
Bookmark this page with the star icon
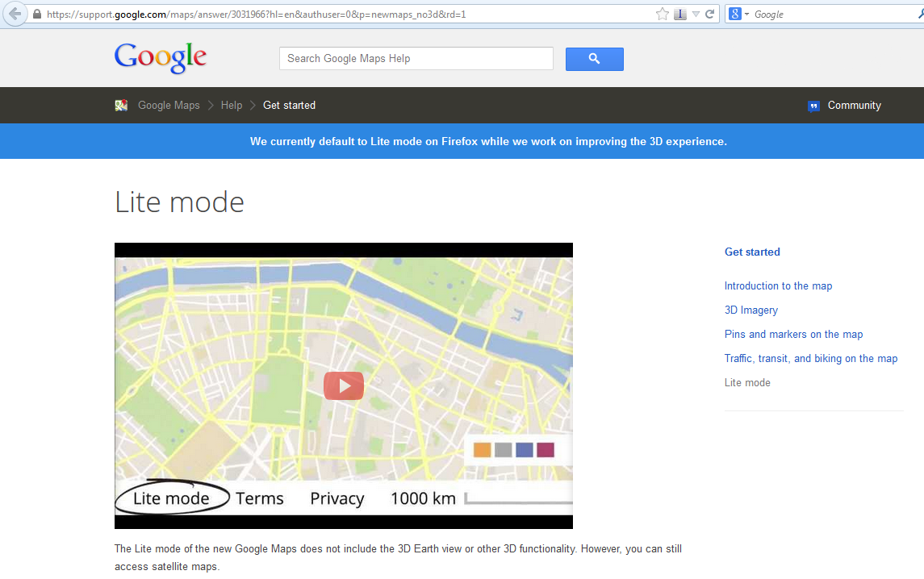click(x=663, y=15)
